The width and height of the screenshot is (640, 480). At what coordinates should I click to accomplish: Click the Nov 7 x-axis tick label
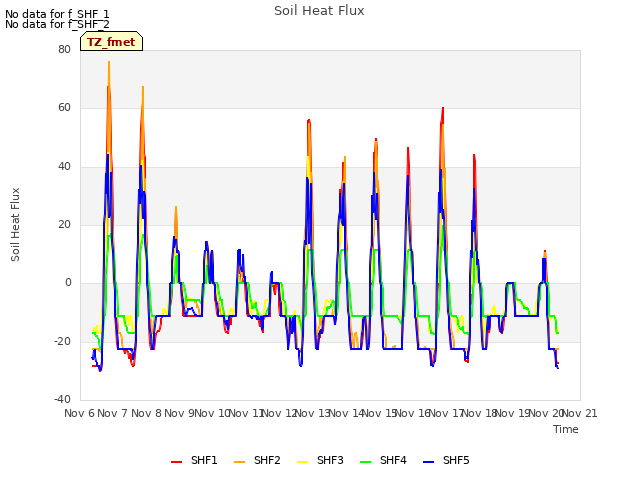pyautogui.click(x=113, y=413)
